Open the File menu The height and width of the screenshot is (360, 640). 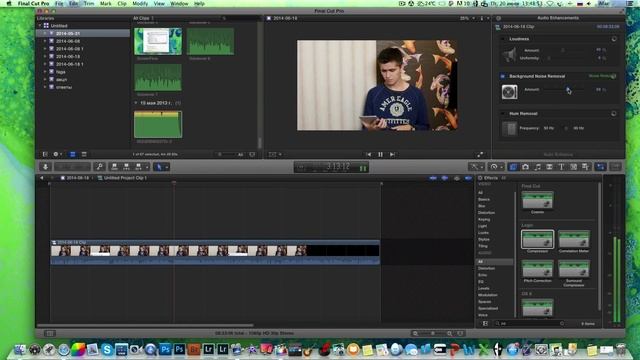tap(59, 4)
